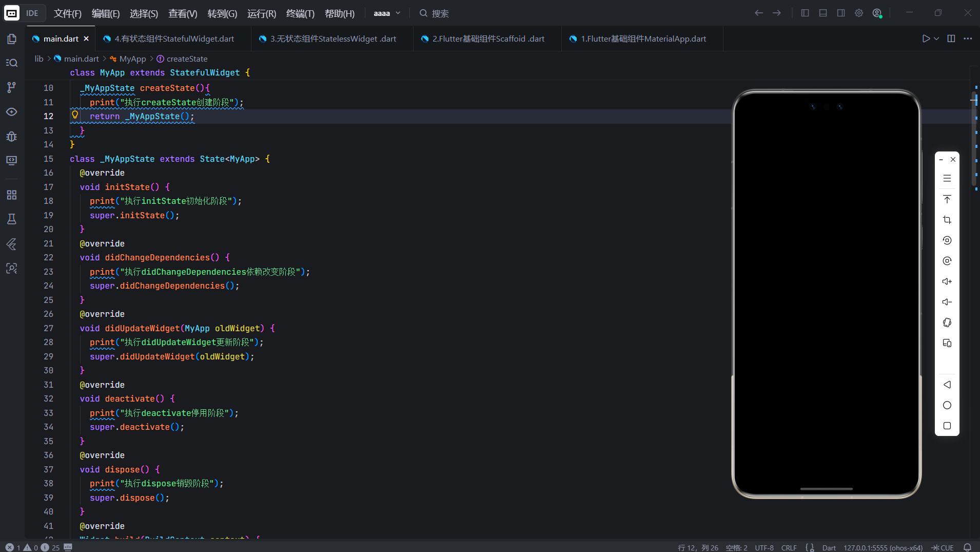Open the 查看(V) menu
Viewport: 980px width, 552px height.
click(x=183, y=13)
